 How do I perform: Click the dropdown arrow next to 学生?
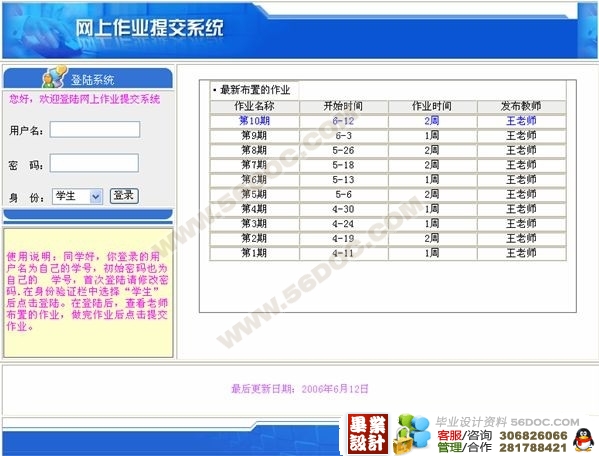tap(96, 197)
